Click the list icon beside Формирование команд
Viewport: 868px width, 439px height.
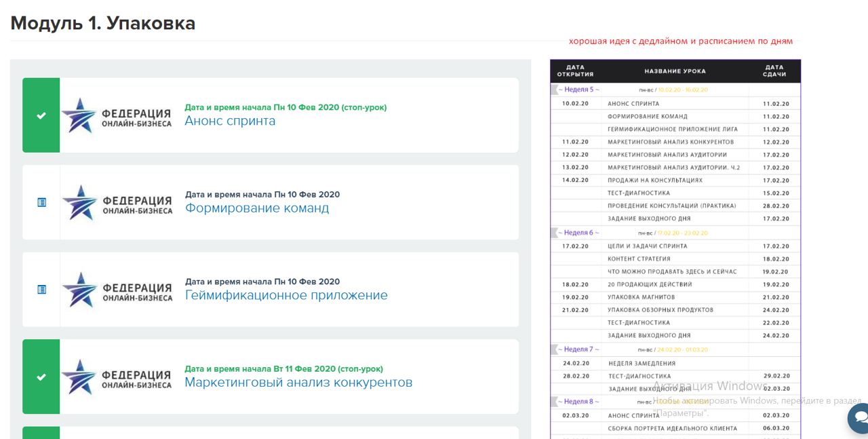click(x=41, y=202)
